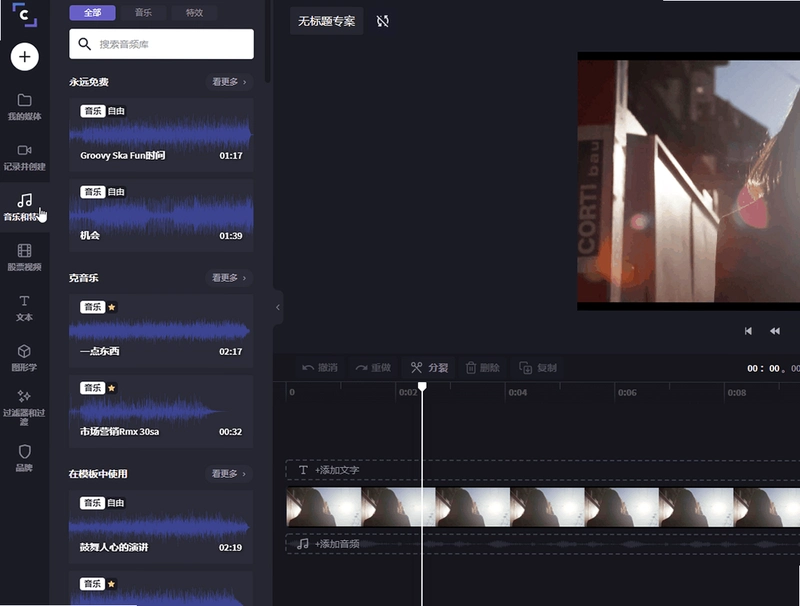Click 撤消 undo button
800x606 pixels.
point(320,367)
